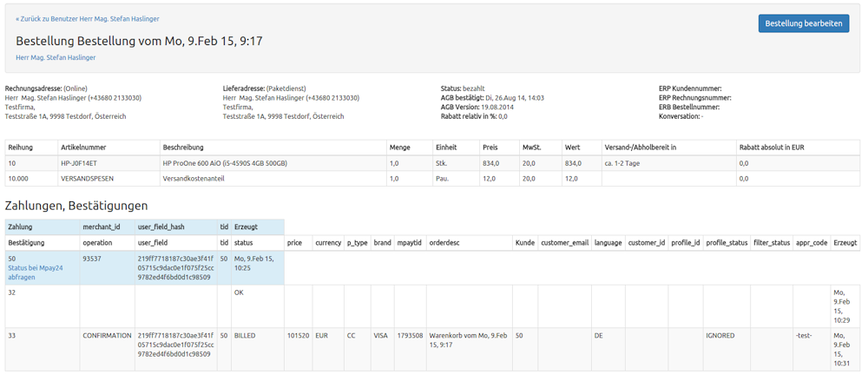Click the 'Rabatt absolut in EUR' header
Viewport: 868px width, 381px height.
pyautogui.click(x=772, y=148)
